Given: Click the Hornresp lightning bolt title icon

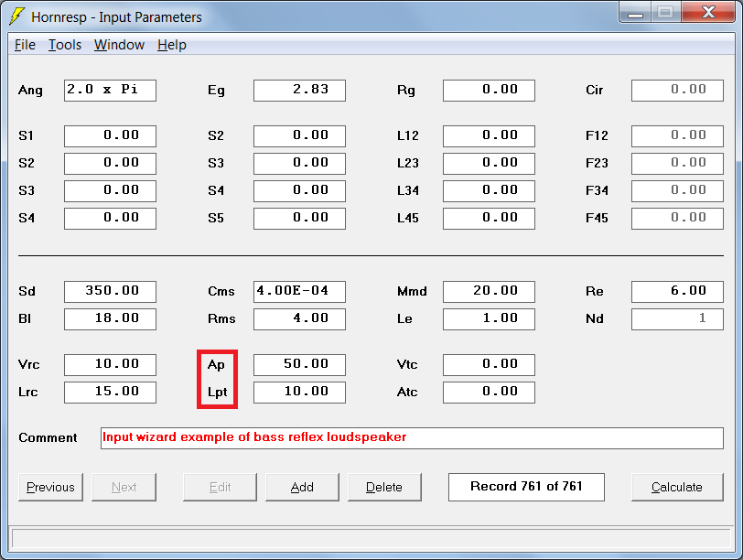Looking at the screenshot, I should (16, 16).
